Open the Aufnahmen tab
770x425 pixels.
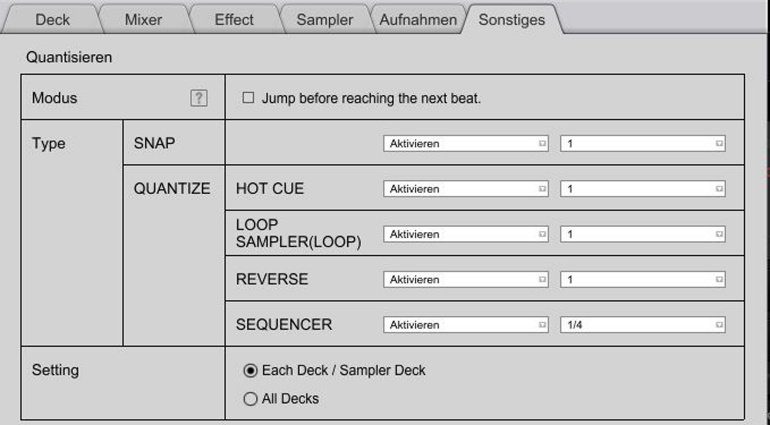click(x=418, y=19)
